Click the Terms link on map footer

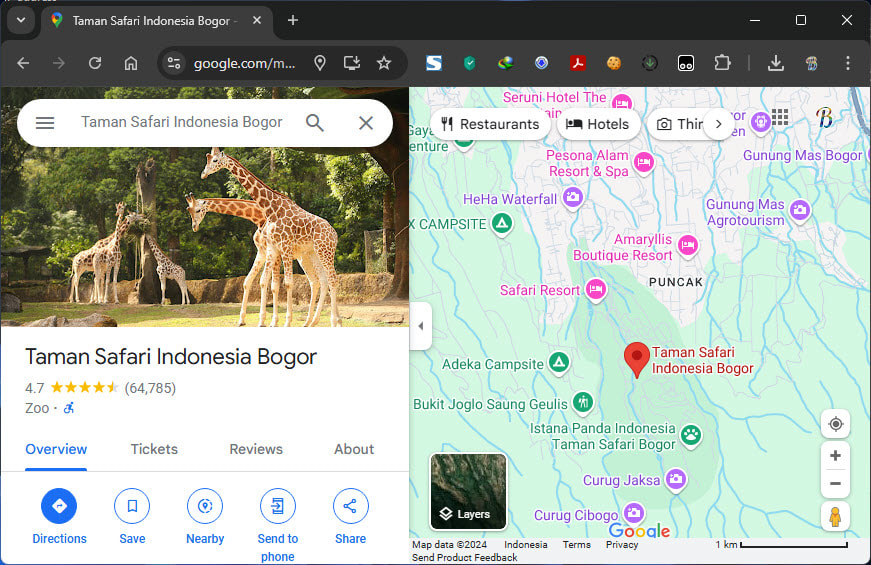[577, 544]
